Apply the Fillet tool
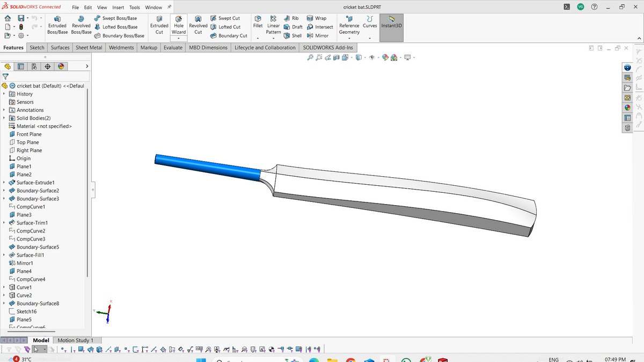This screenshot has height=362, width=644. [258, 22]
